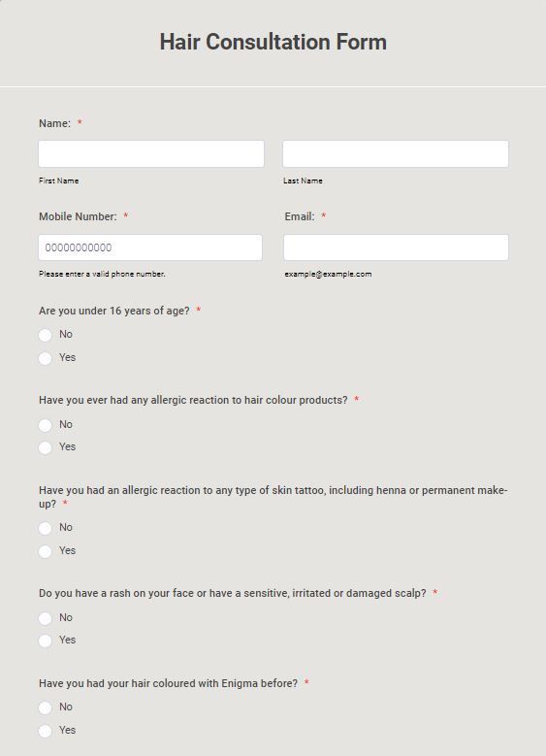The width and height of the screenshot is (546, 756).
Task: Click the Last Name input field
Action: click(x=396, y=153)
